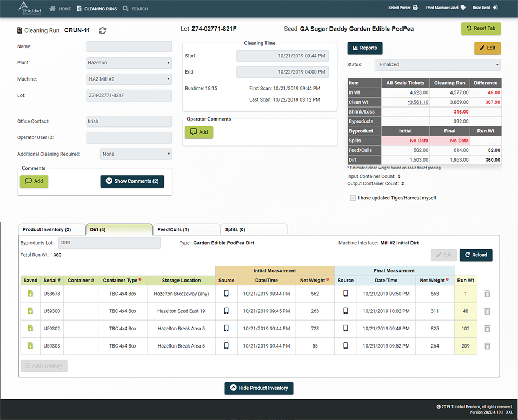
Task: Open the Cleaning Runs menu item
Action: [96, 9]
